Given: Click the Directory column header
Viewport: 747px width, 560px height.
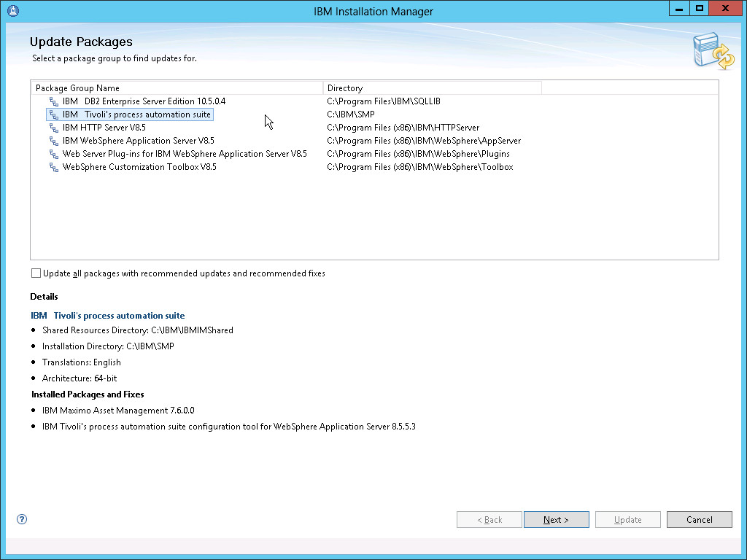Looking at the screenshot, I should tap(432, 88).
